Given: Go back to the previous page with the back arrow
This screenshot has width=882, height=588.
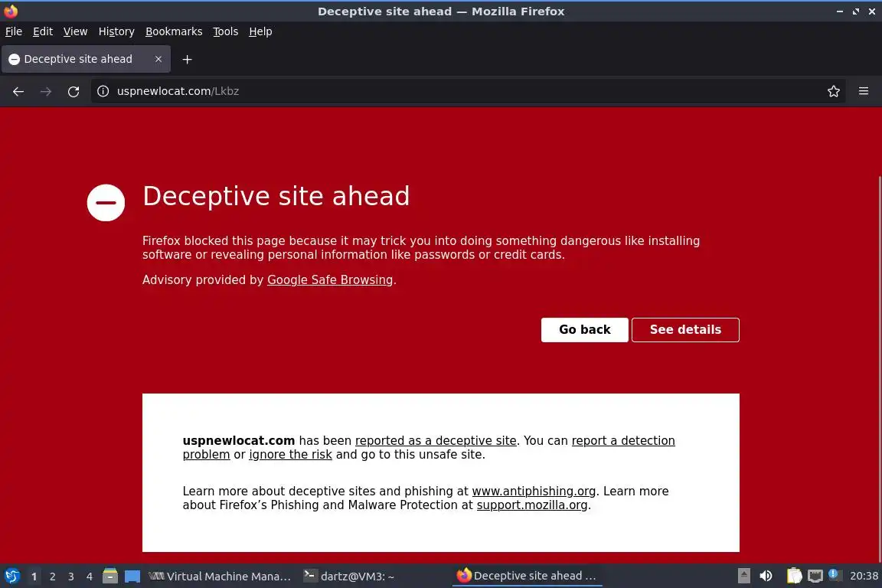Looking at the screenshot, I should [x=18, y=92].
